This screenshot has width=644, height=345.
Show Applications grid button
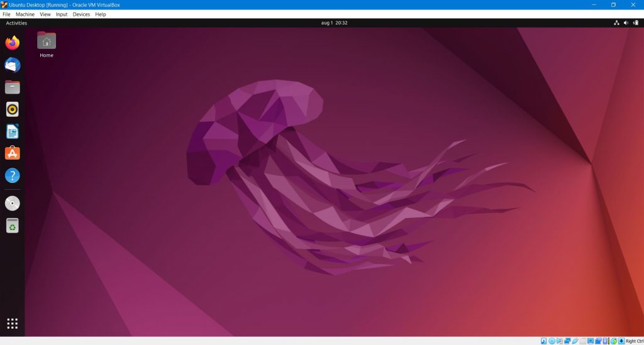(x=13, y=324)
